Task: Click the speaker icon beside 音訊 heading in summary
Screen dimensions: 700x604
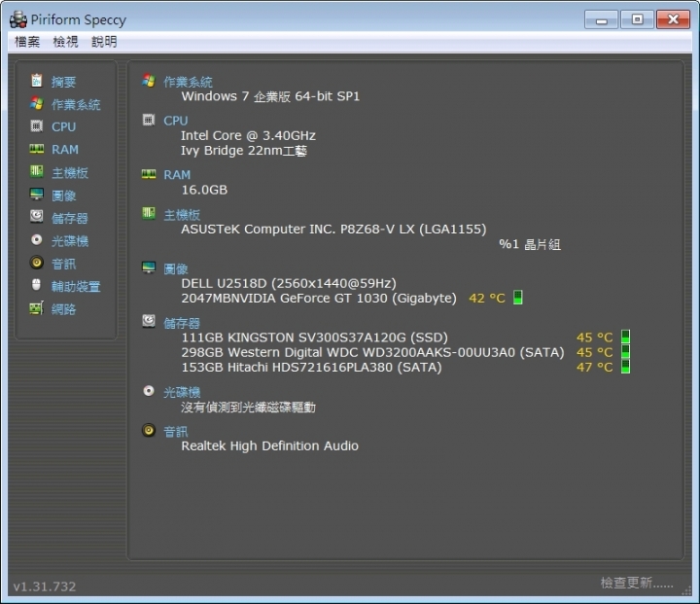Action: tap(149, 430)
